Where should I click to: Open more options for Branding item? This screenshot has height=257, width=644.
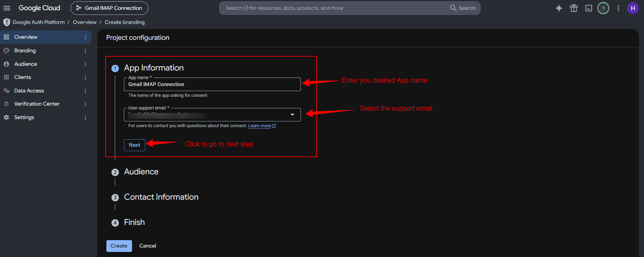(x=85, y=51)
